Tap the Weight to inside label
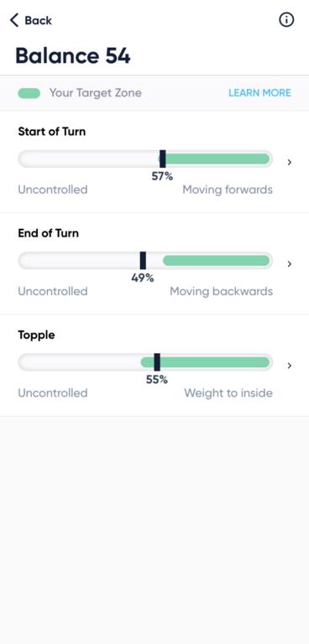The height and width of the screenshot is (644, 309). [228, 393]
